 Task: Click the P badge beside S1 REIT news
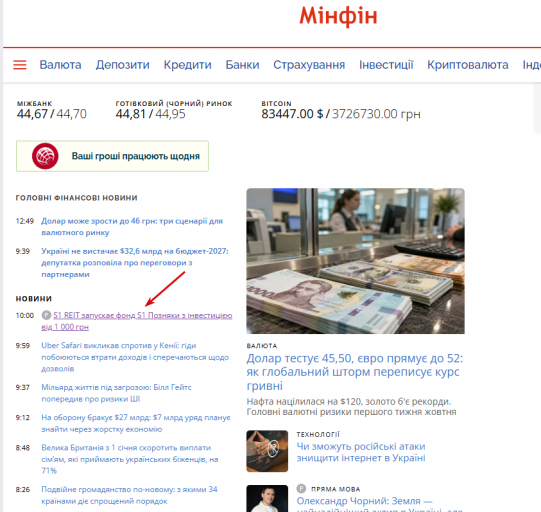click(x=46, y=315)
